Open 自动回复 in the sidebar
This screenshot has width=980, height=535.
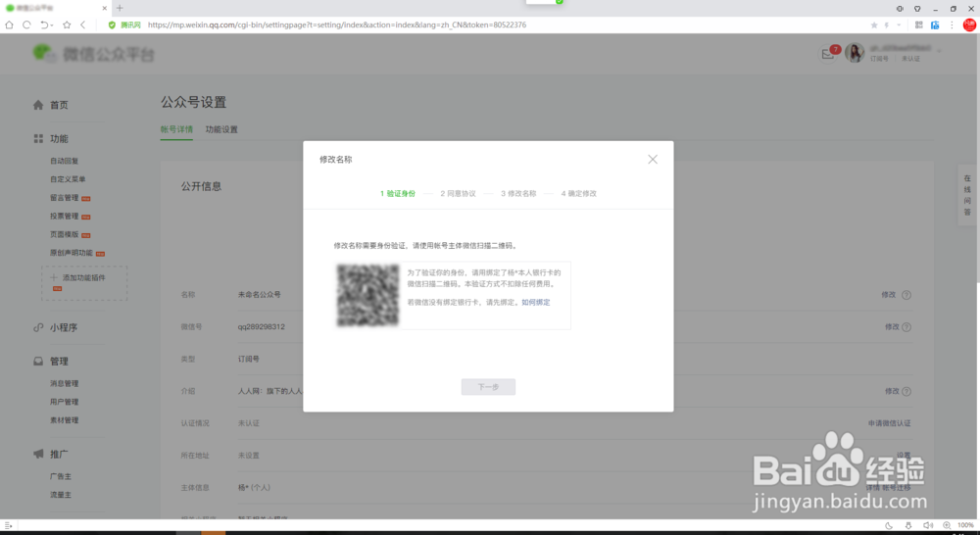65,161
